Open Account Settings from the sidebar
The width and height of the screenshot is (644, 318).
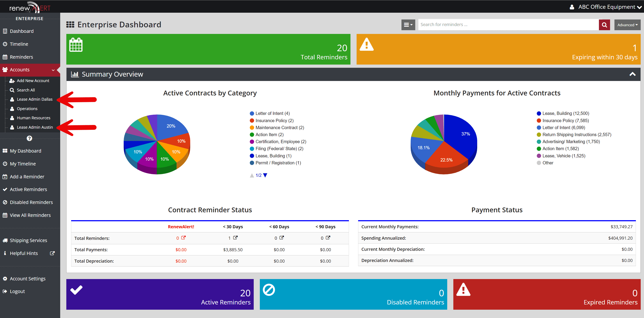[28, 278]
